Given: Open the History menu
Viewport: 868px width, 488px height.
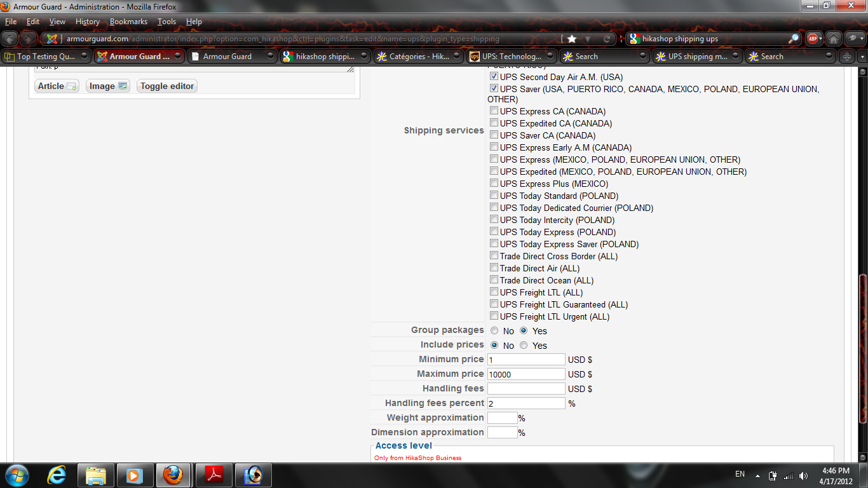Looking at the screenshot, I should point(88,22).
